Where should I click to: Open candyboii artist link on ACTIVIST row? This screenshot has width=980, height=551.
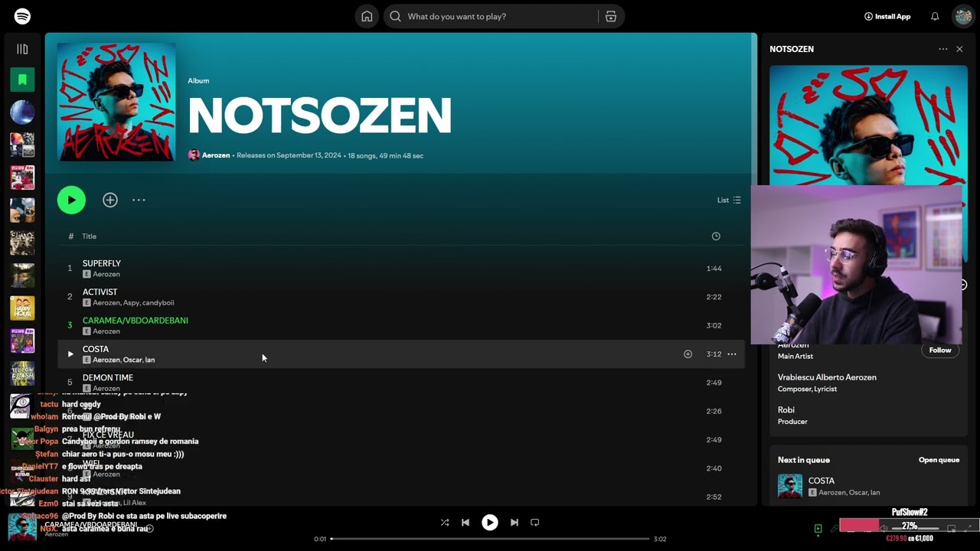pos(158,303)
